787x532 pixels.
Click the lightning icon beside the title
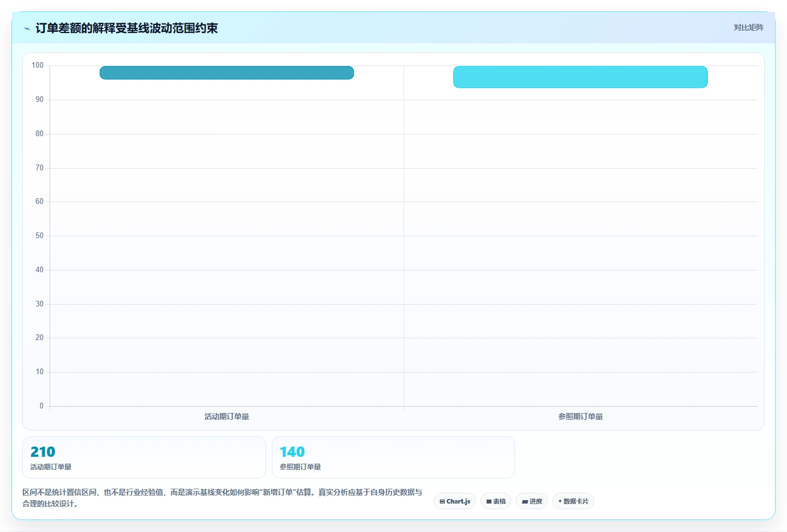(27, 28)
